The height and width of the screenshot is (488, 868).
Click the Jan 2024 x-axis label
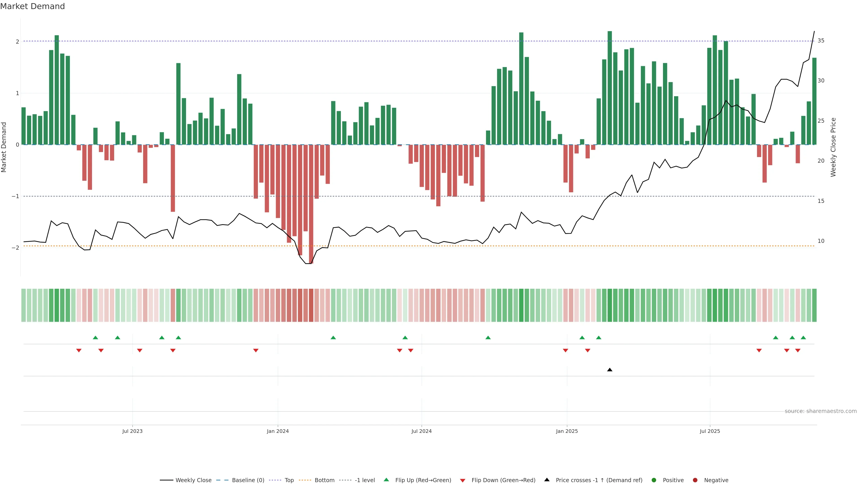pyautogui.click(x=278, y=431)
